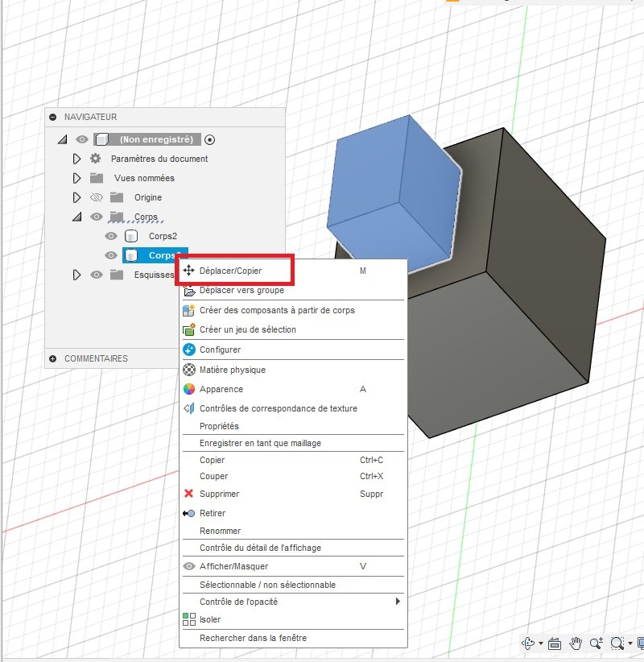Choose Rechercher dans la fenêtre
The height and width of the screenshot is (662, 644).
(293, 638)
